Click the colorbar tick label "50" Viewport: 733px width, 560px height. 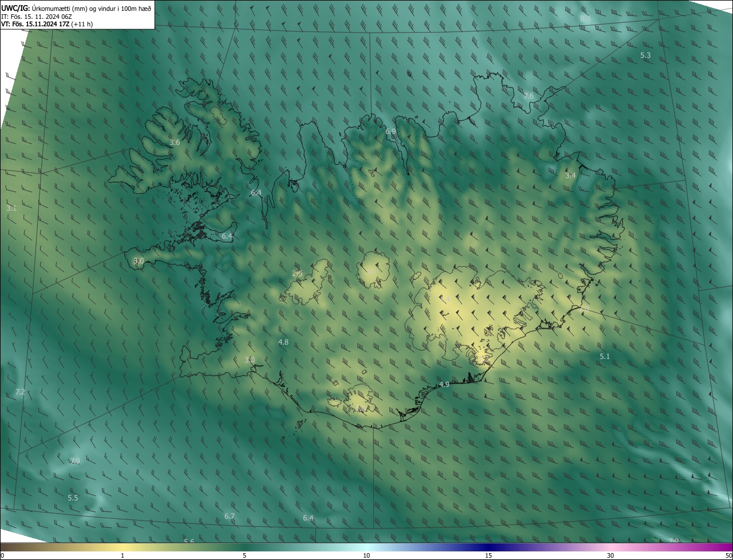pos(728,556)
